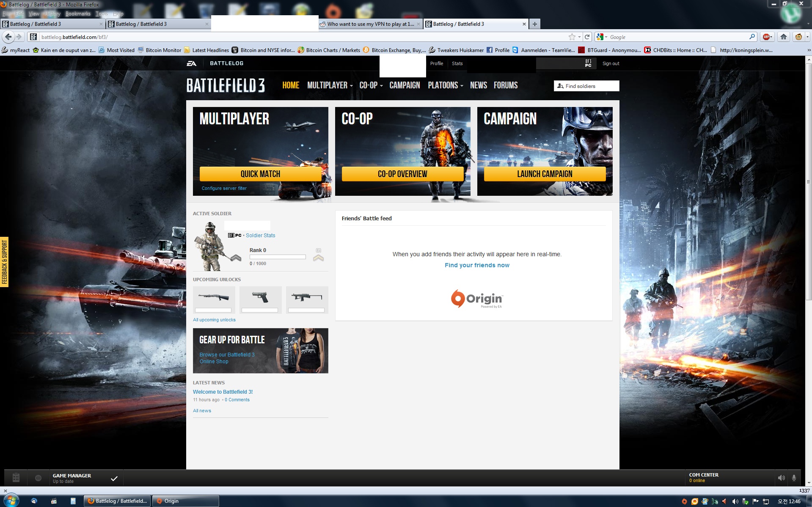Click the active soldier avatar image
The image size is (812, 507).
[211, 246]
